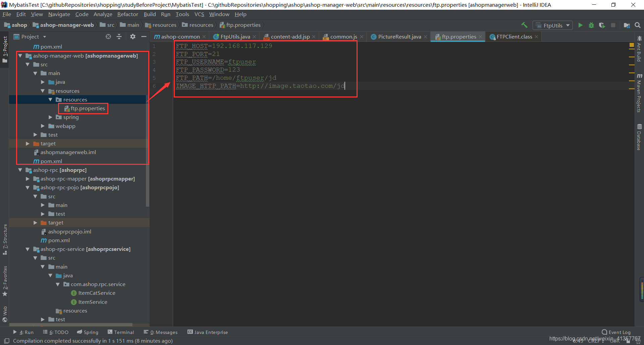
Task: Click the Build project hammer icon
Action: point(524,25)
